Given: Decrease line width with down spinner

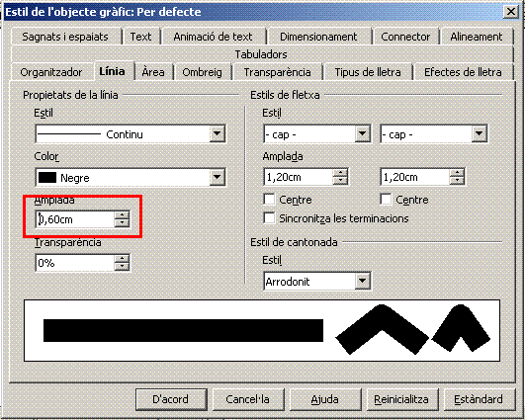Looking at the screenshot, I should click(x=122, y=223).
